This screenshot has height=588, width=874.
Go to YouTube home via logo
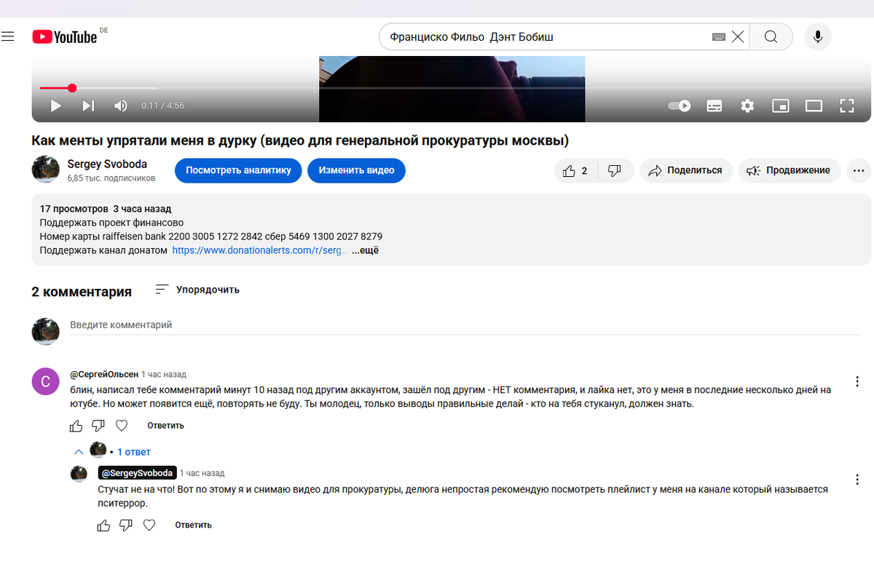pyautogui.click(x=64, y=36)
